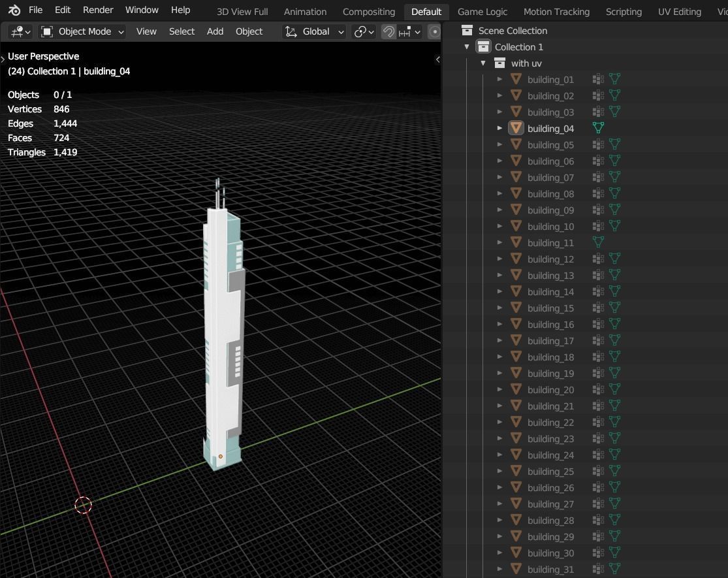The height and width of the screenshot is (578, 728).
Task: Click the Scene Collection icon
Action: point(467,31)
